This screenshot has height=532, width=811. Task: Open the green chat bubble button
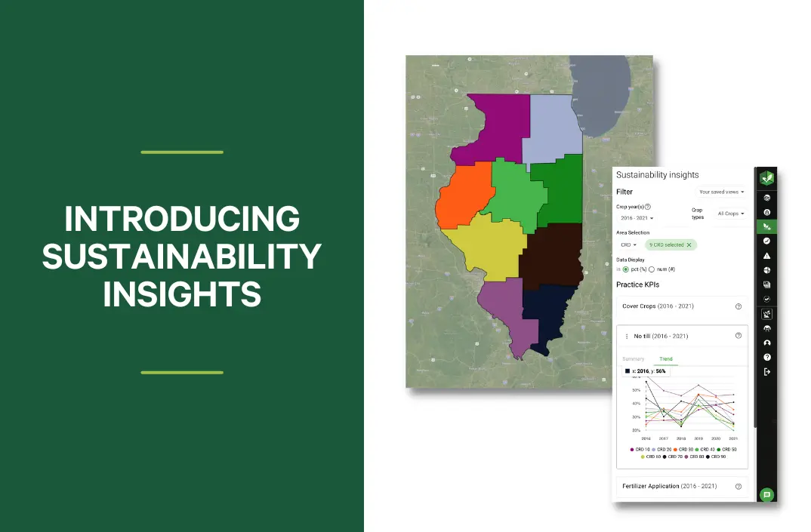(766, 495)
